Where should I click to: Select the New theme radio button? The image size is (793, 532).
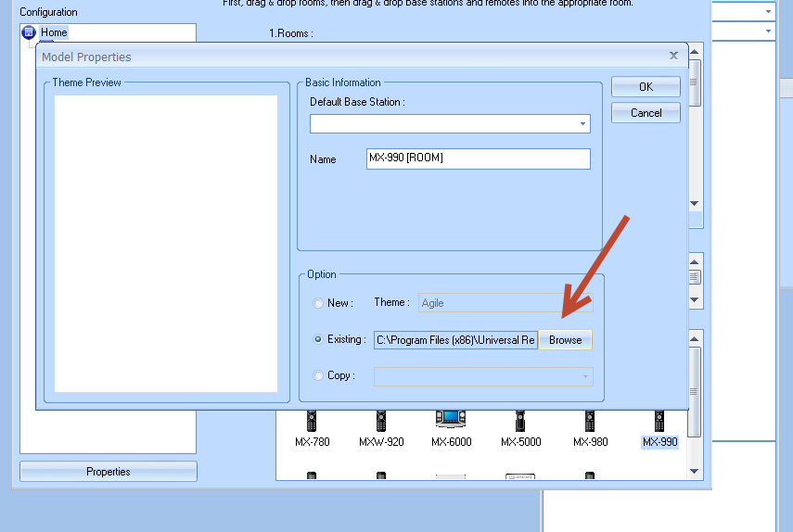pyautogui.click(x=317, y=303)
